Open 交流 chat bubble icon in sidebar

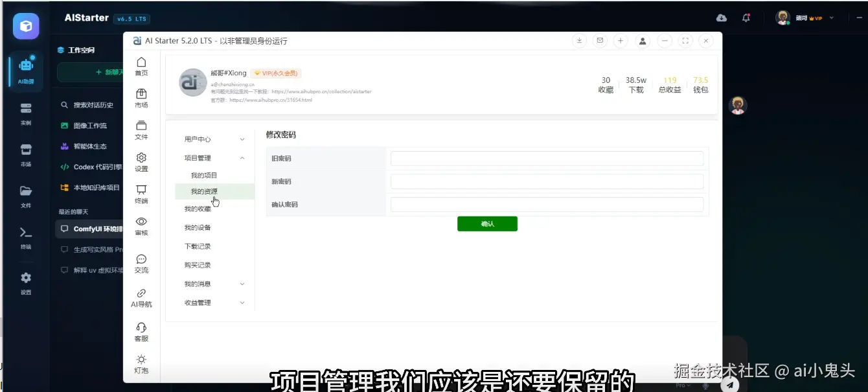141,264
